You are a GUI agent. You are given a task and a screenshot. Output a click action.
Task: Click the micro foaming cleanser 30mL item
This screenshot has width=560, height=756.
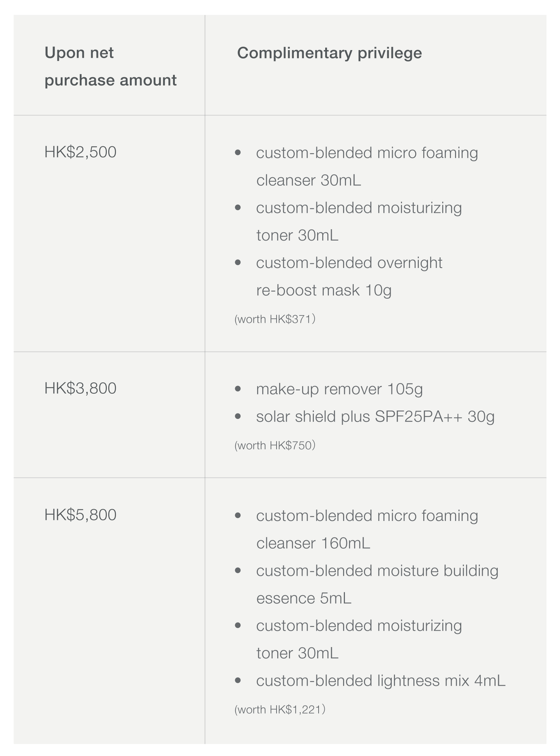click(x=367, y=166)
